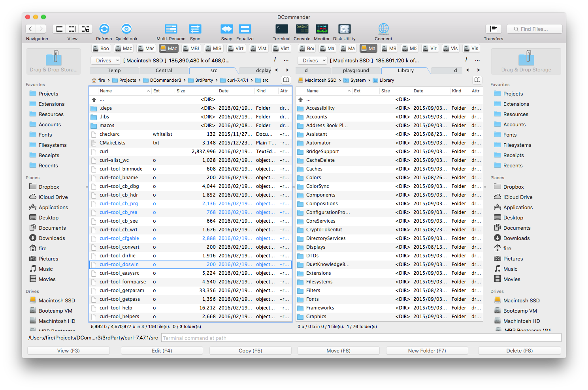Sort left panel by Name header
588x390 pixels.
[x=124, y=91]
